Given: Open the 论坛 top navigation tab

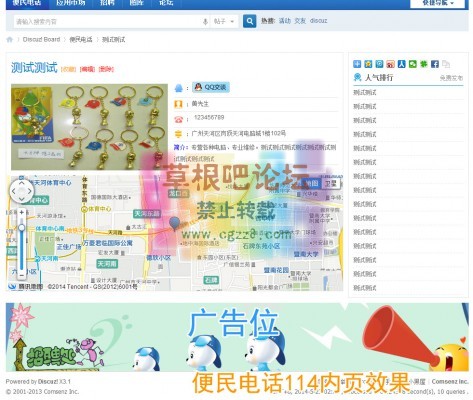Looking at the screenshot, I should (x=166, y=3).
